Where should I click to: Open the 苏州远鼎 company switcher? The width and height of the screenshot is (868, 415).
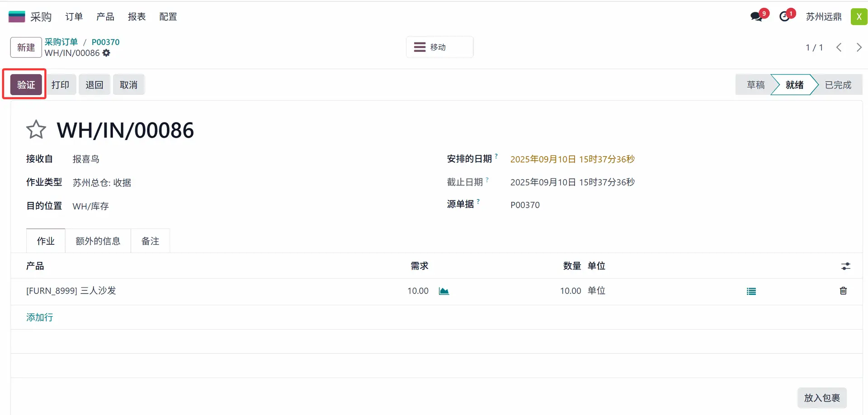coord(823,17)
